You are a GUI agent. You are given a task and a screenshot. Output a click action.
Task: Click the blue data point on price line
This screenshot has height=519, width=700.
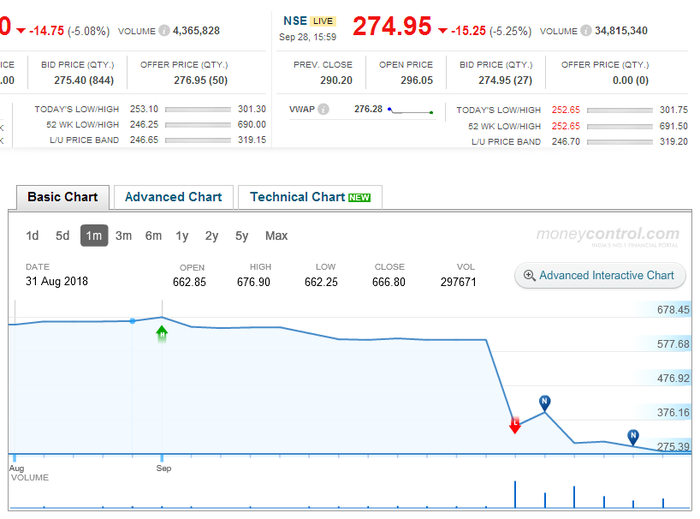(133, 321)
